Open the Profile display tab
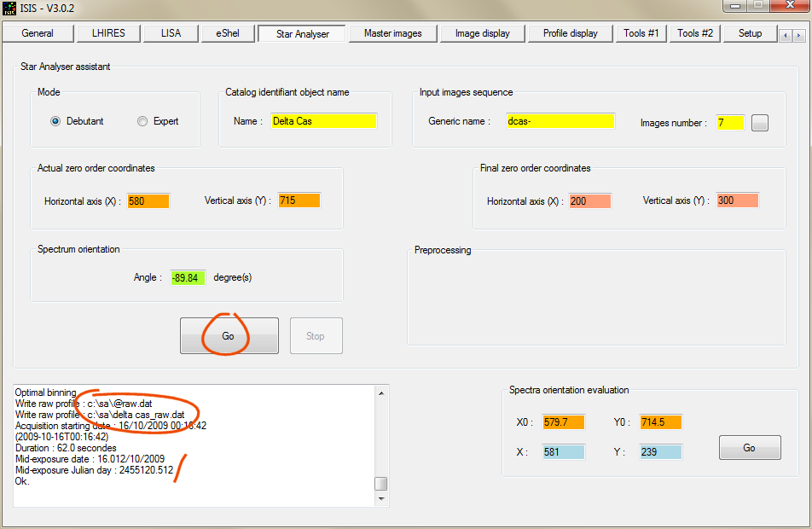812x529 pixels. (571, 33)
